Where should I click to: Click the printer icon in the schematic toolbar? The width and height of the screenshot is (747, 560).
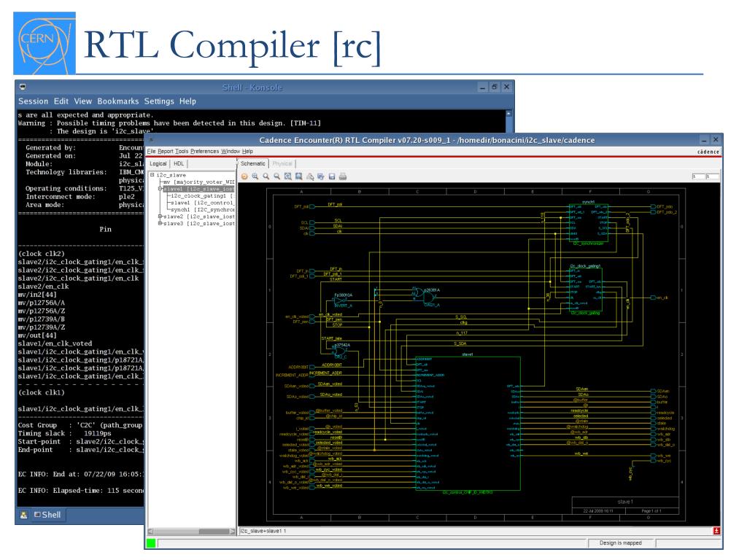[x=343, y=176]
